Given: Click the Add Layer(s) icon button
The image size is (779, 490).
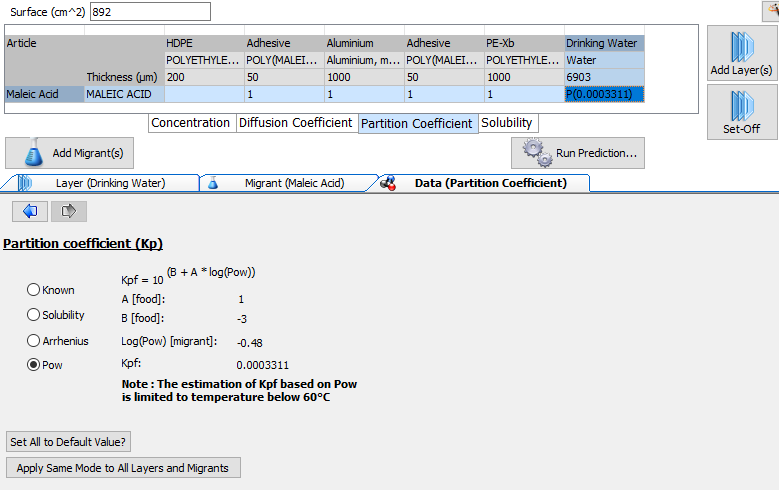Looking at the screenshot, I should [x=741, y=53].
